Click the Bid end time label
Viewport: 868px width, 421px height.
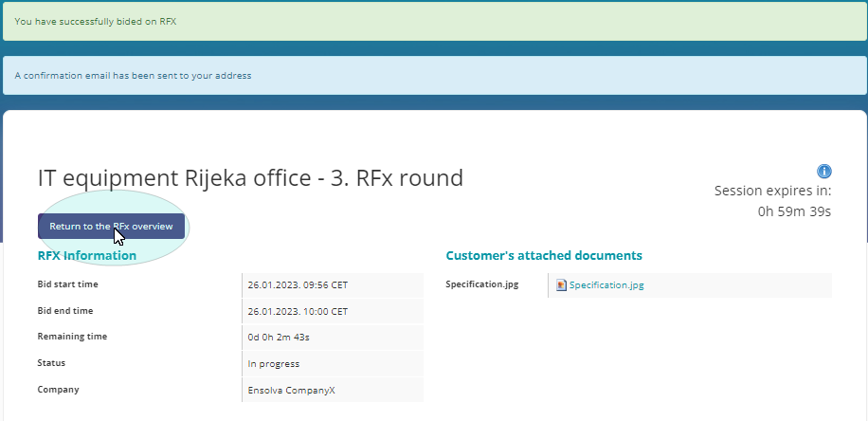point(64,311)
